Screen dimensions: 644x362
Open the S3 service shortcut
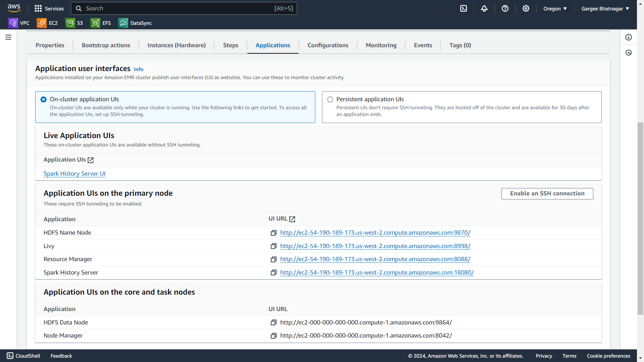point(75,23)
